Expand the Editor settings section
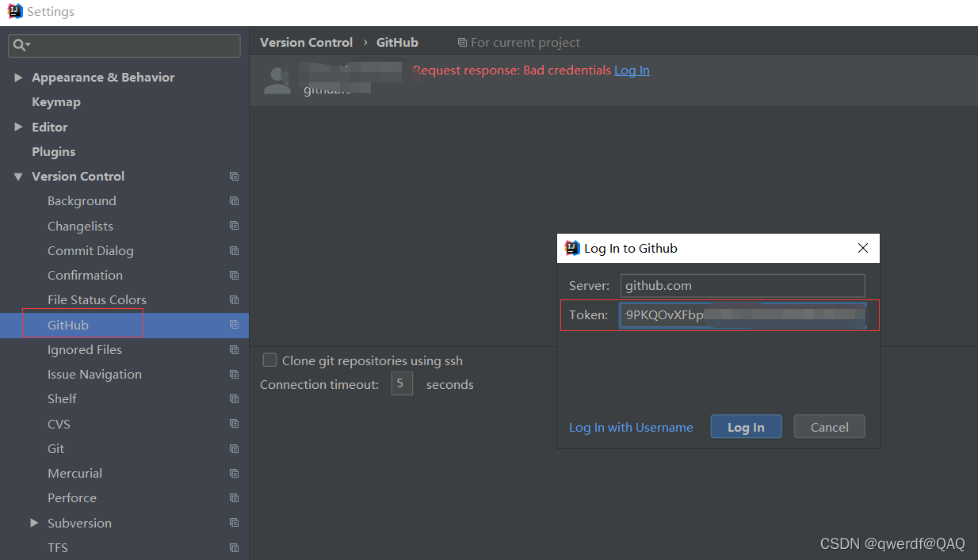Image resolution: width=978 pixels, height=560 pixels. (x=18, y=127)
